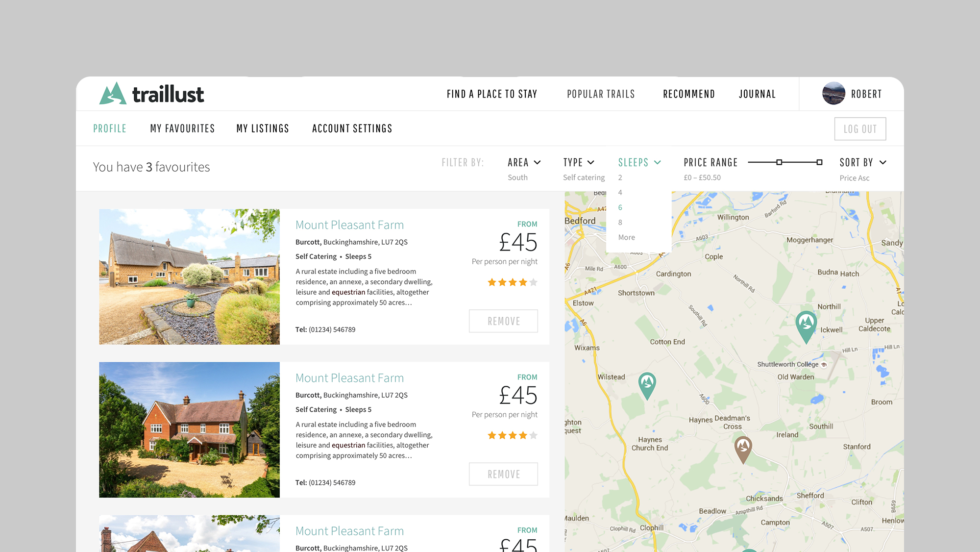Switch to My Listings tab
980x552 pixels.
[x=263, y=128]
